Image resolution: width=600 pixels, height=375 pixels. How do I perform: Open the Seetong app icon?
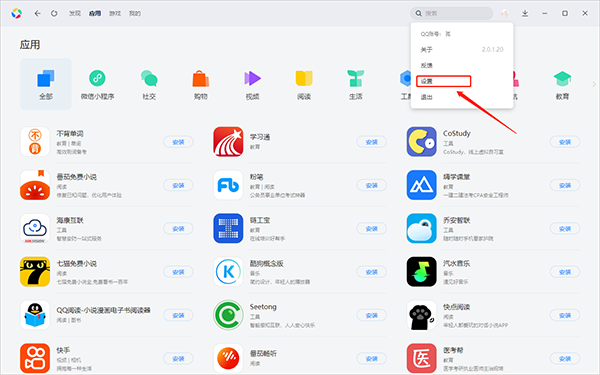[x=228, y=315]
